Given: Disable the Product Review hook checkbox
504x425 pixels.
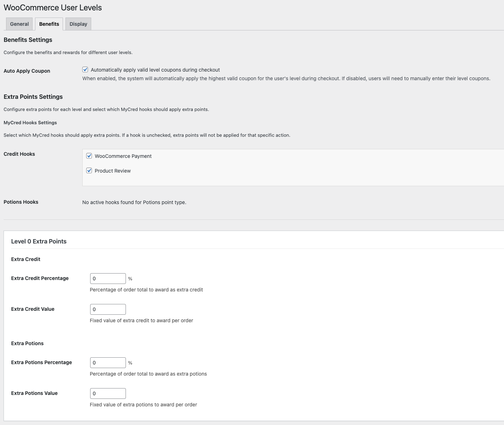Looking at the screenshot, I should [89, 170].
